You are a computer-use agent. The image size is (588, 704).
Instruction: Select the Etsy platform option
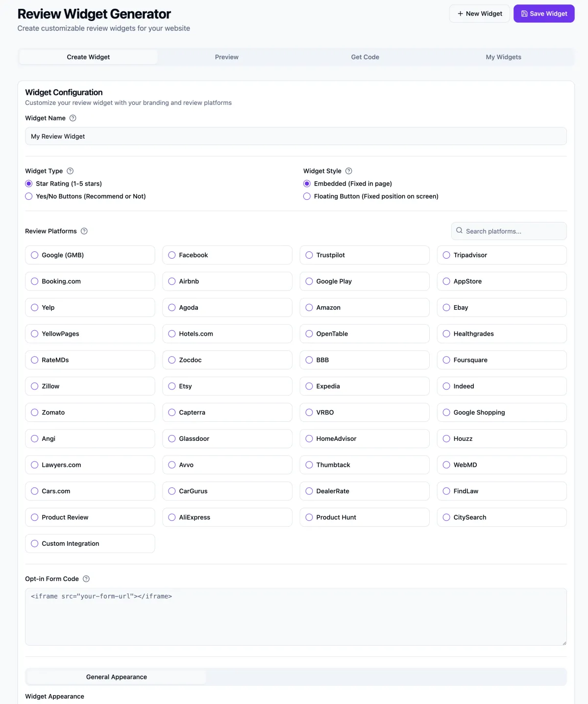[x=227, y=386]
